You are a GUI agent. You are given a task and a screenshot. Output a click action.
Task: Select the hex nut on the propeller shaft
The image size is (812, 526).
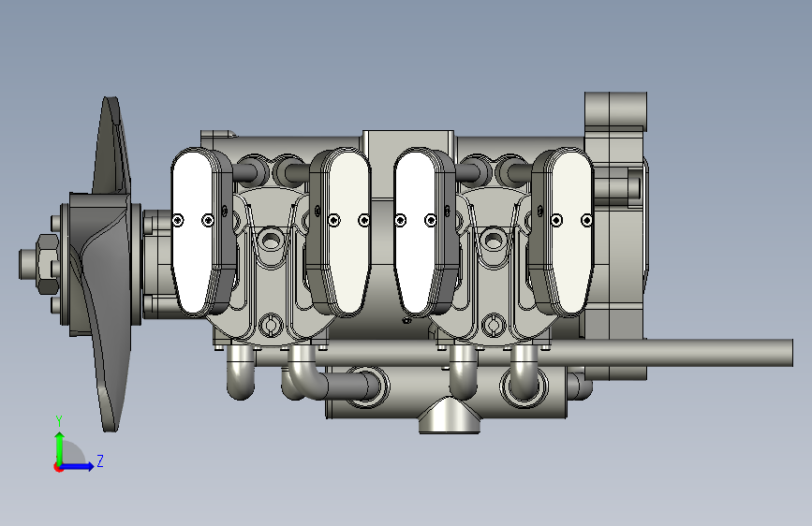48,264
